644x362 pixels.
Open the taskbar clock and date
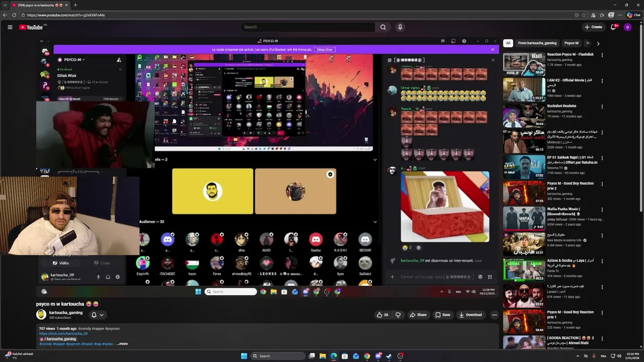tap(632, 356)
